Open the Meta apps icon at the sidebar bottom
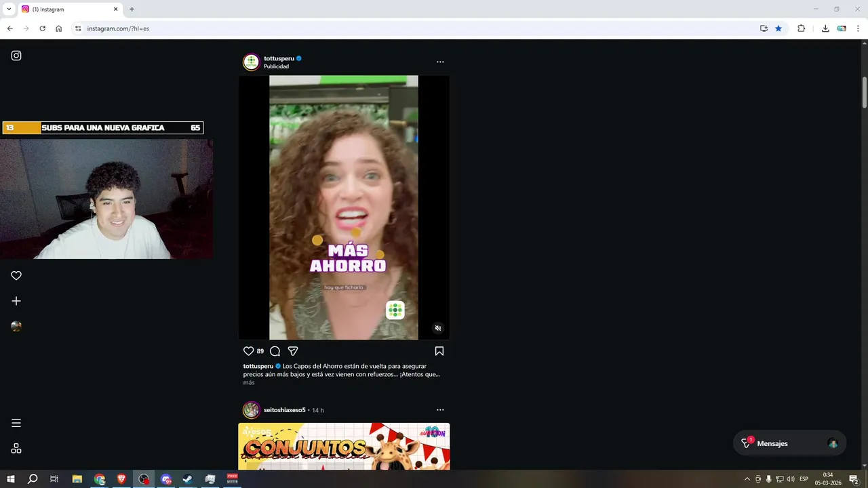The width and height of the screenshot is (868, 488). pos(16,449)
